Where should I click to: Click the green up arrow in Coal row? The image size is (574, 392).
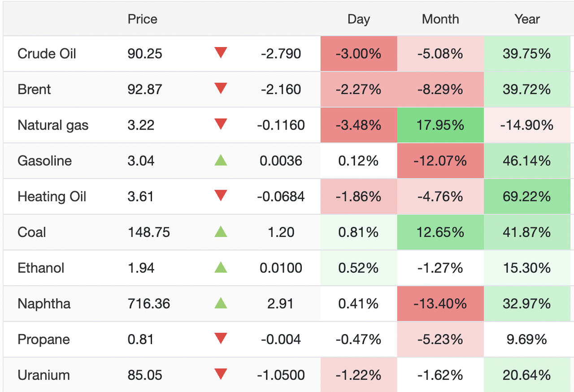(x=221, y=231)
